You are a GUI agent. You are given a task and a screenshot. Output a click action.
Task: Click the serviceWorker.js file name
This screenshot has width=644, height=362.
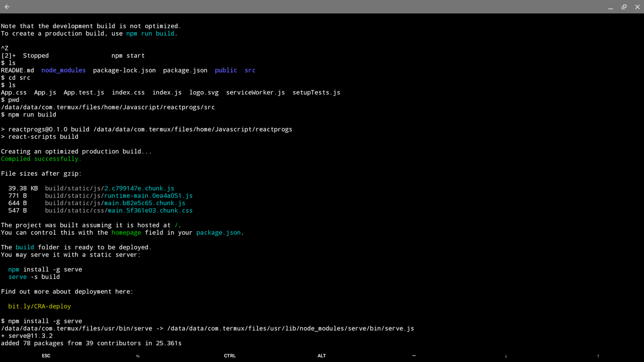point(256,93)
